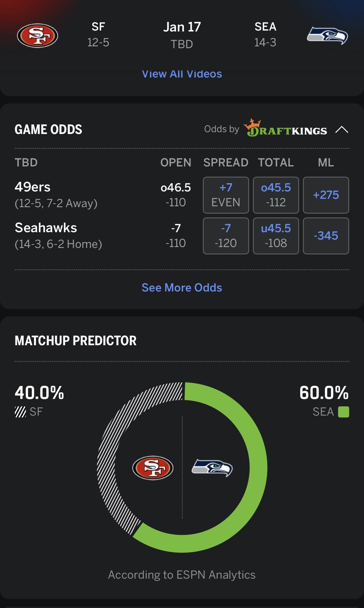
Task: Tap the 49ers logo in header
Action: pos(37,36)
